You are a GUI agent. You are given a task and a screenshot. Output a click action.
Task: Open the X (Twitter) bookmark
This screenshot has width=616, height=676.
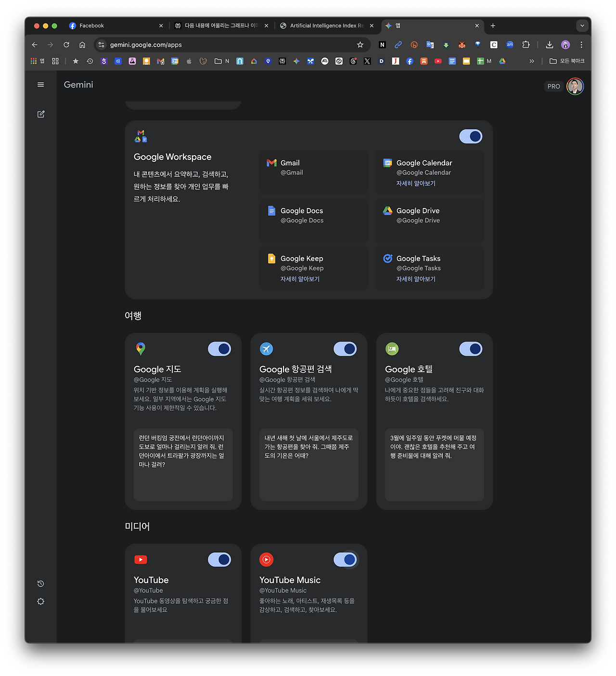point(367,61)
